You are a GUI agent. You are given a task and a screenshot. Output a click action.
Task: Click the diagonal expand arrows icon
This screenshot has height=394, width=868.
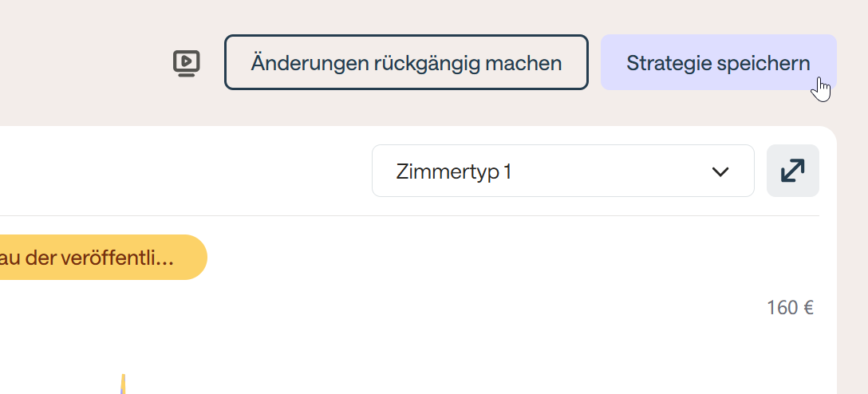click(792, 171)
